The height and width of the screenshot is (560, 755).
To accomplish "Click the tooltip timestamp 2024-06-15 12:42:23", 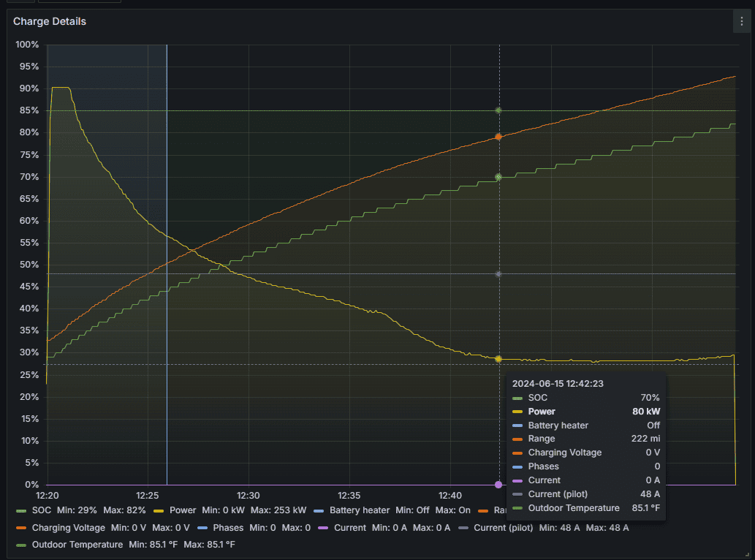I will (558, 384).
